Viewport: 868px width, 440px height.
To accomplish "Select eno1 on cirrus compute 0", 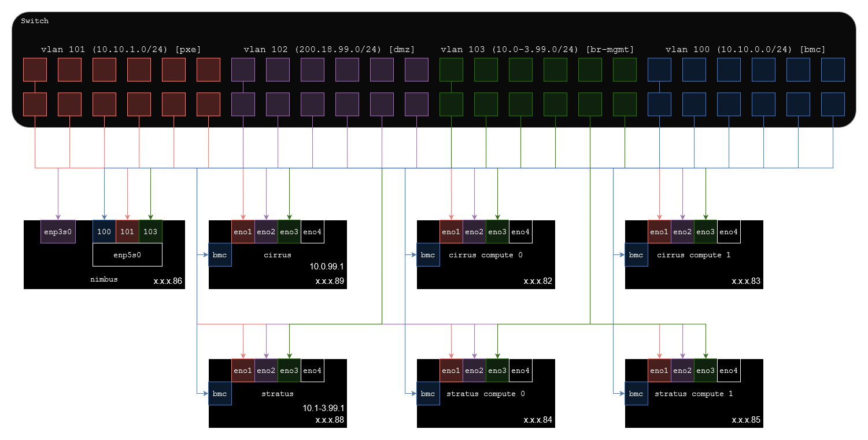I will click(x=451, y=231).
